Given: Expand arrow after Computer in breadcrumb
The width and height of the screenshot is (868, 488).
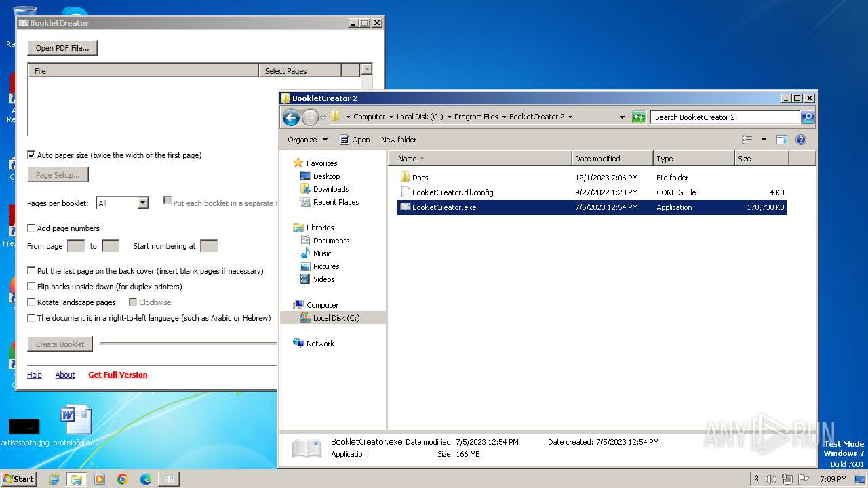Looking at the screenshot, I should 391,117.
